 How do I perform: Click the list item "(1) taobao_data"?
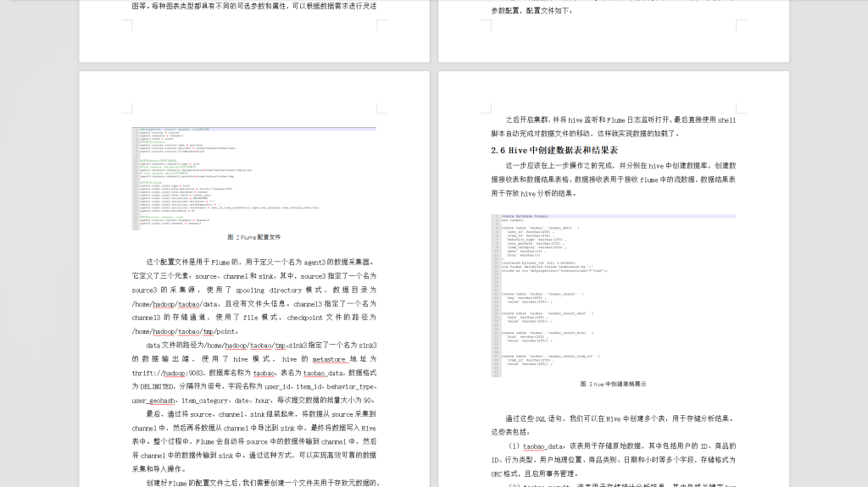(x=536, y=446)
